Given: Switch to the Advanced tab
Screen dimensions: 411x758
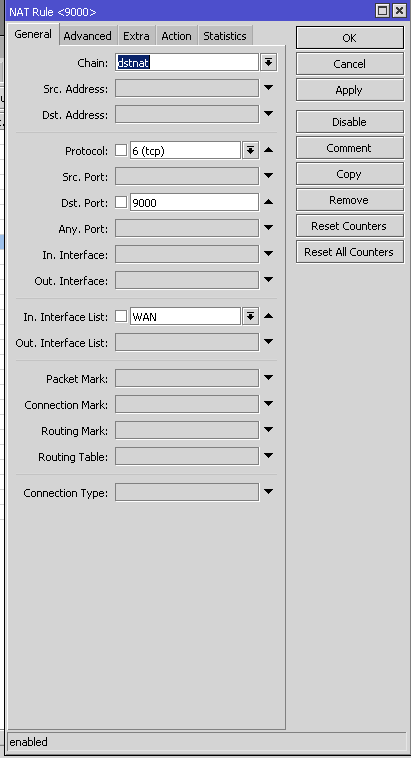Looking at the screenshot, I should [x=88, y=36].
